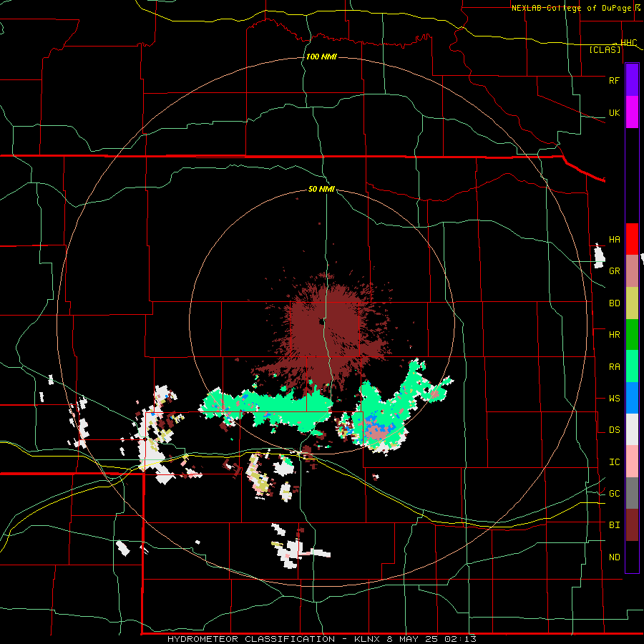Click the GC legend label
The width and height of the screenshot is (644, 644).
614,494
